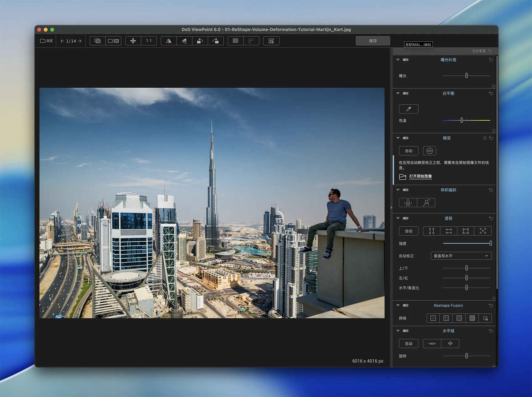The width and height of the screenshot is (532, 397).
Task: Select the vertical horizon line tool
Action: coord(450,343)
